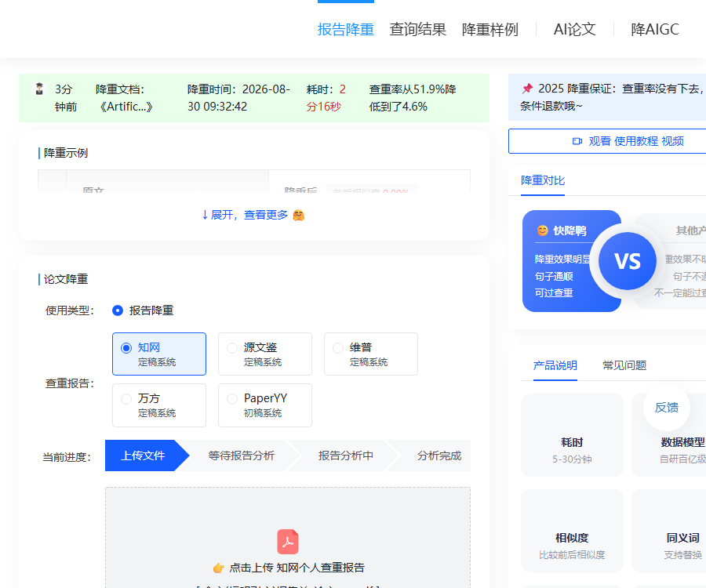Click the 上传文件 progress step
Screen dimensions: 706x588
pos(144,456)
